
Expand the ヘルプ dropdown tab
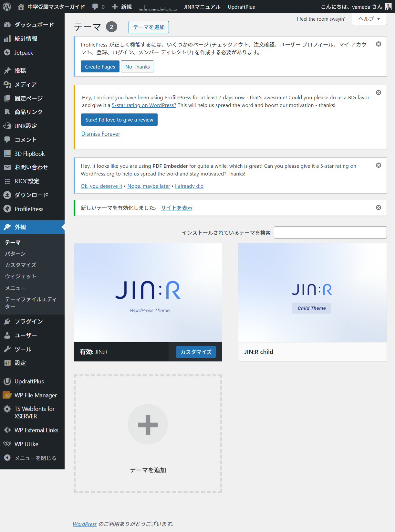(x=369, y=19)
